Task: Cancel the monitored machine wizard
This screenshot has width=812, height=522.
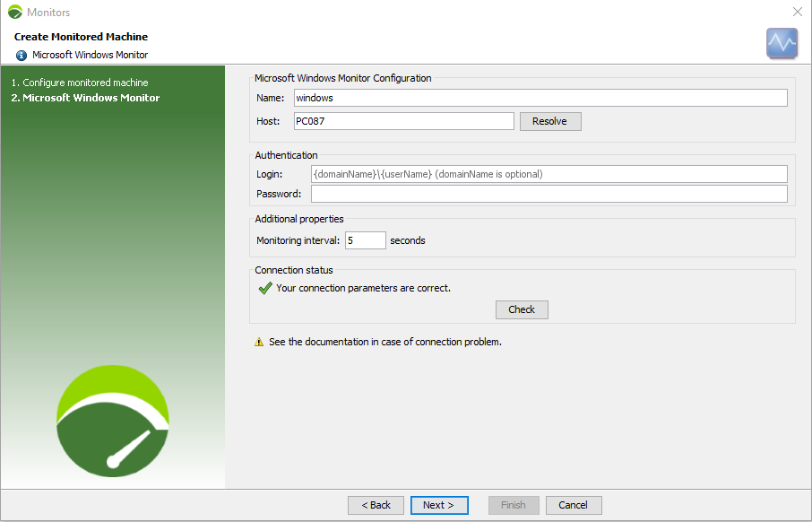Action: [573, 505]
